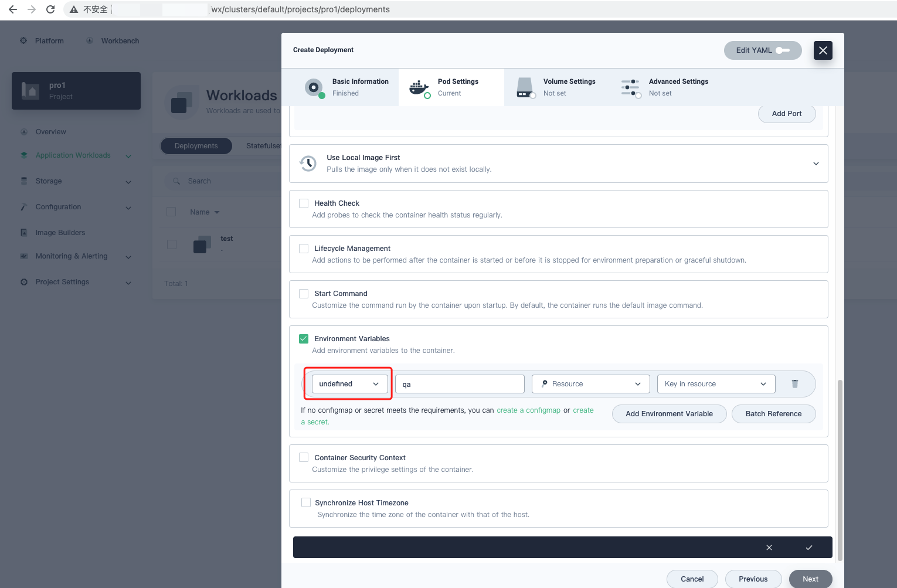
Task: Open the Key in resource dropdown
Action: click(x=715, y=383)
